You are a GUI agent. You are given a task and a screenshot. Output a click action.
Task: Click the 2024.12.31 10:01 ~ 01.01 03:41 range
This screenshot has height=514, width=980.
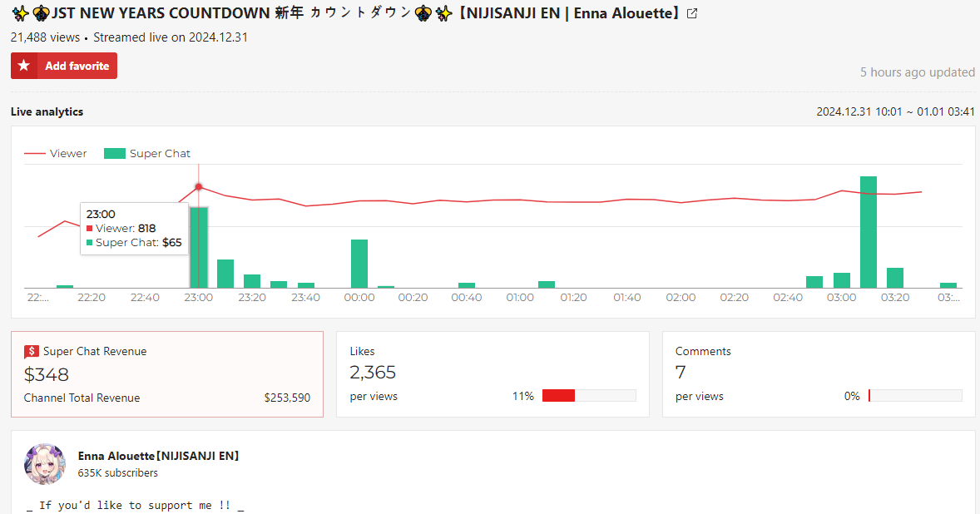pyautogui.click(x=896, y=111)
